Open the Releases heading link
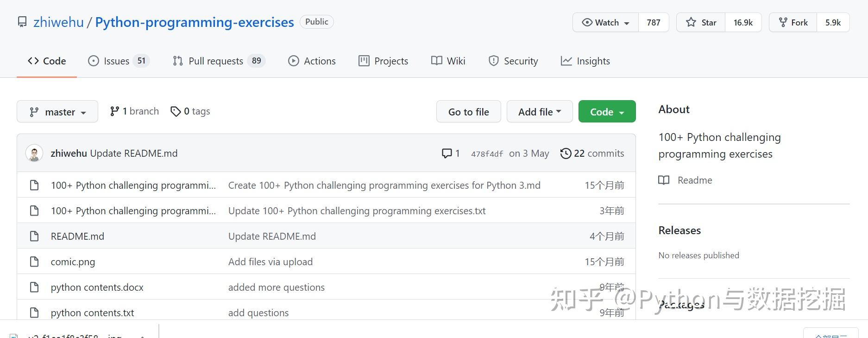 click(x=679, y=230)
